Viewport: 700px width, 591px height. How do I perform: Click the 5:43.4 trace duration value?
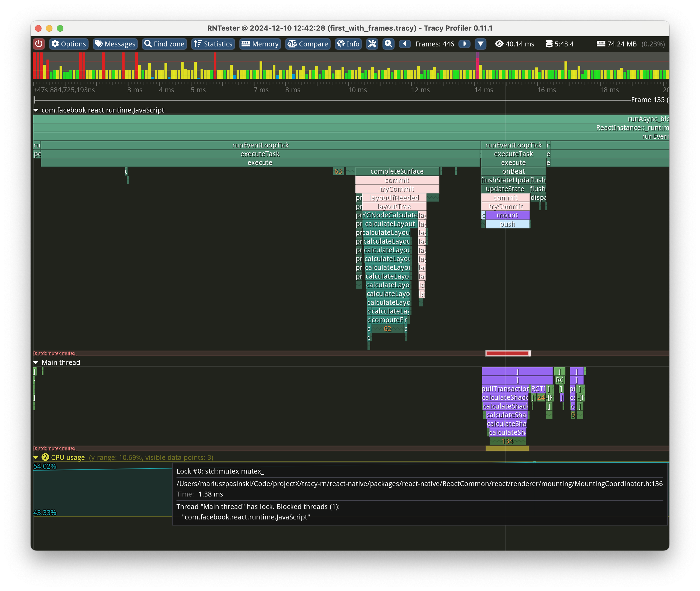[x=564, y=44]
